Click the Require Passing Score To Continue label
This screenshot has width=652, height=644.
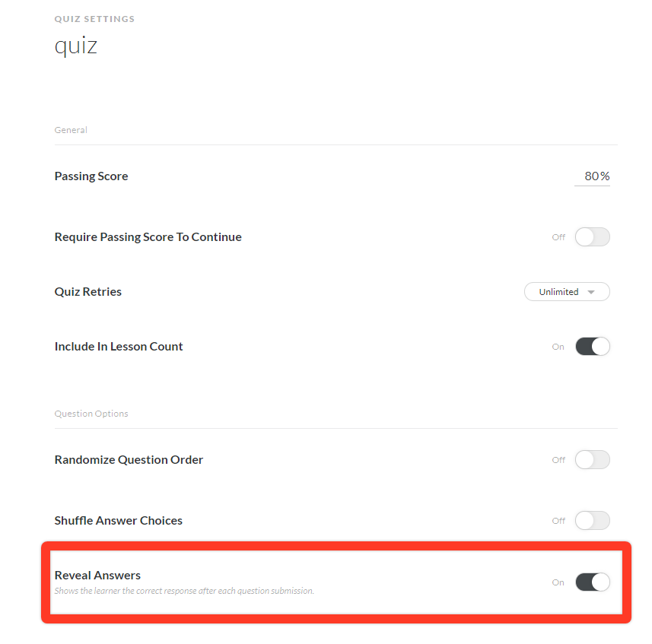tap(148, 237)
